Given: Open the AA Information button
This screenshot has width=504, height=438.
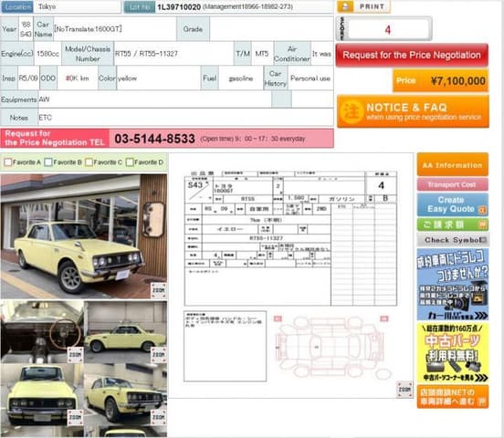Looking at the screenshot, I should (452, 165).
